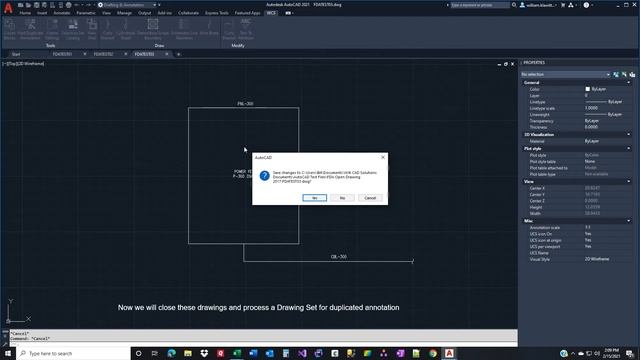Click the Text To Attribute ABC tool
This screenshot has width=640, height=360.
(x=246, y=29)
